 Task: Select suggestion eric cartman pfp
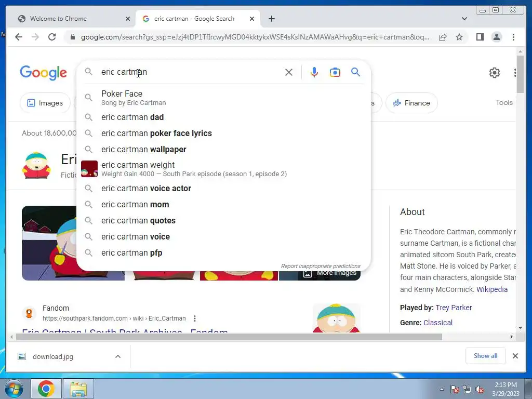(x=223, y=253)
